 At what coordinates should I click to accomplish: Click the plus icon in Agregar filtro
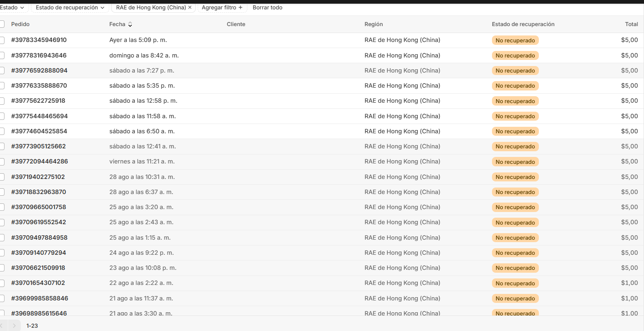click(x=240, y=7)
